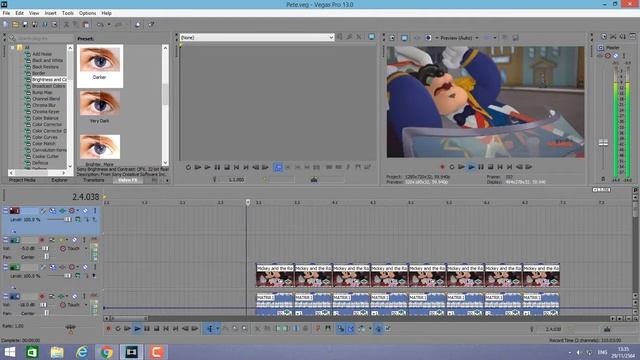The width and height of the screenshot is (640, 360).
Task: Save project using toolbar floppy icon
Action: point(25,24)
